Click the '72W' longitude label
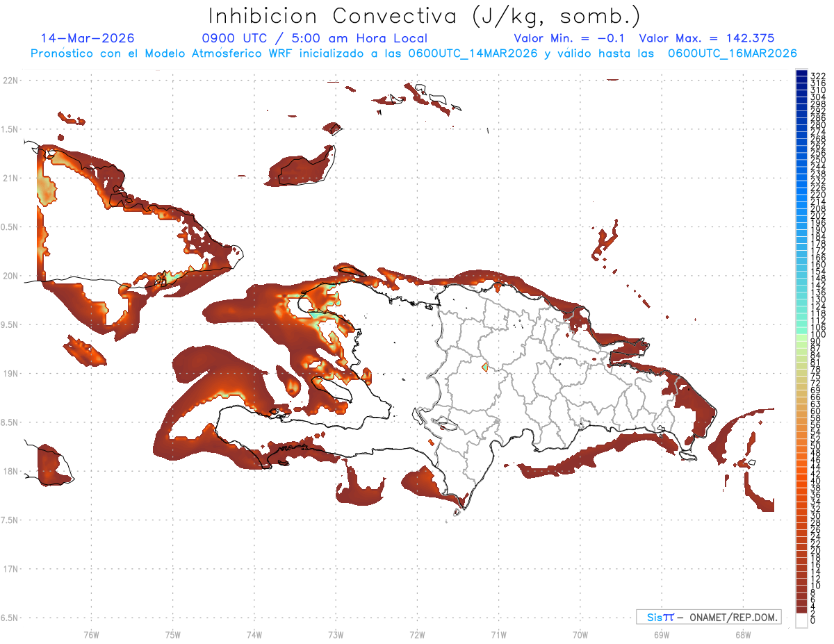This screenshot has width=834, height=644. pyautogui.click(x=417, y=635)
